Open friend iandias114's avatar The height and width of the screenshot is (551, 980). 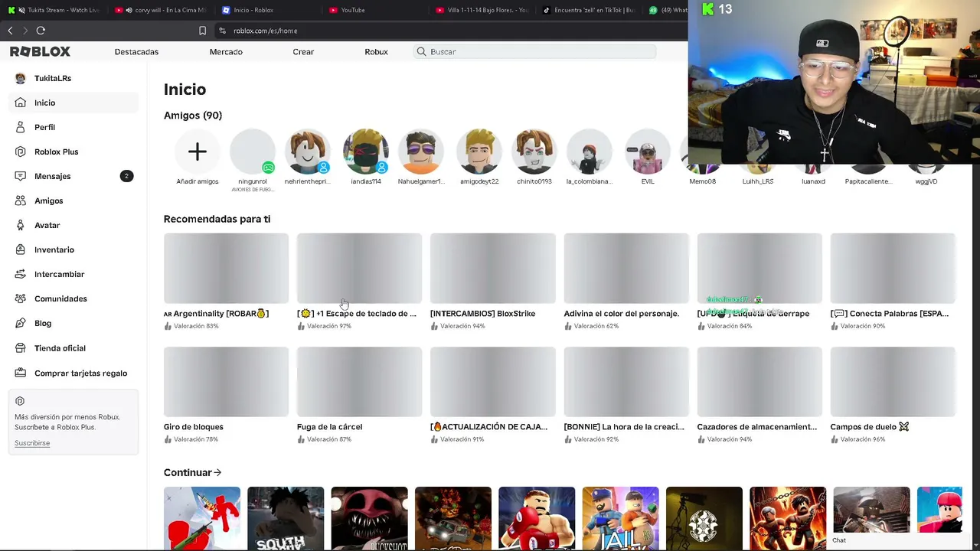(366, 152)
